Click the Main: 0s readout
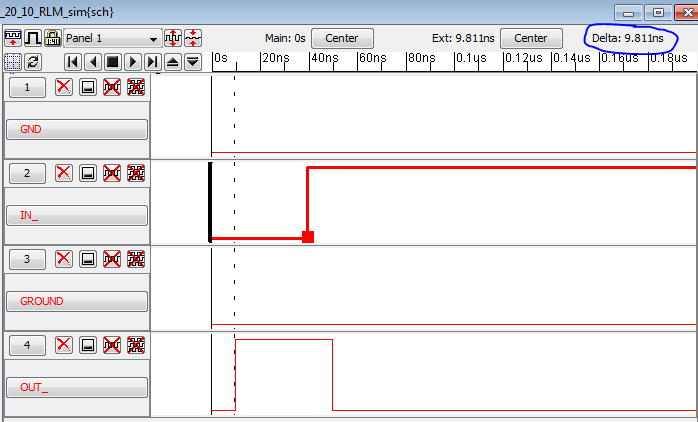Viewport: 698px width, 422px height. tap(285, 38)
